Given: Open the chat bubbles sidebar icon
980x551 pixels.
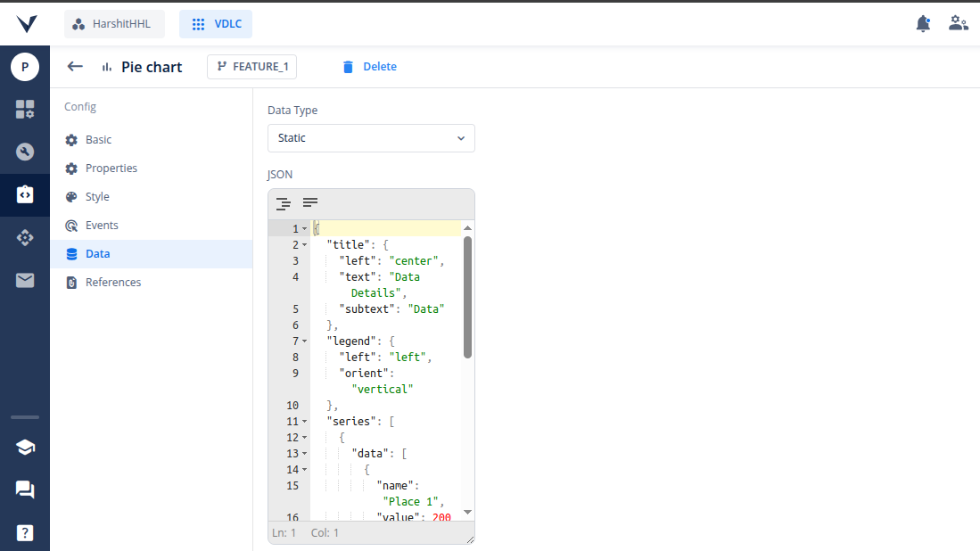Looking at the screenshot, I should point(25,489).
